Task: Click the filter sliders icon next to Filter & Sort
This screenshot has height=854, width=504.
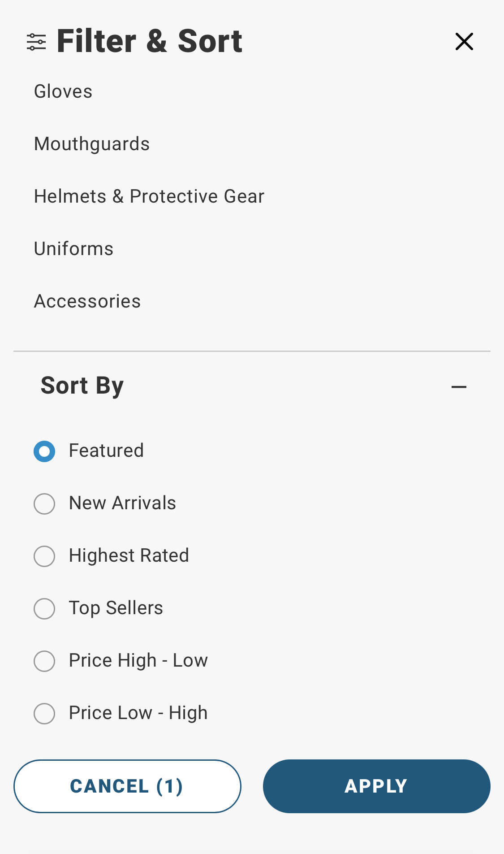Action: pos(36,41)
